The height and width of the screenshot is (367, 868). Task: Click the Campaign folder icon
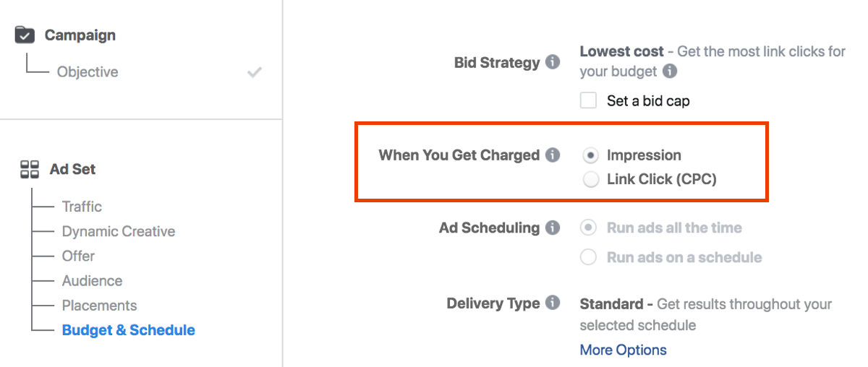pyautogui.click(x=25, y=35)
